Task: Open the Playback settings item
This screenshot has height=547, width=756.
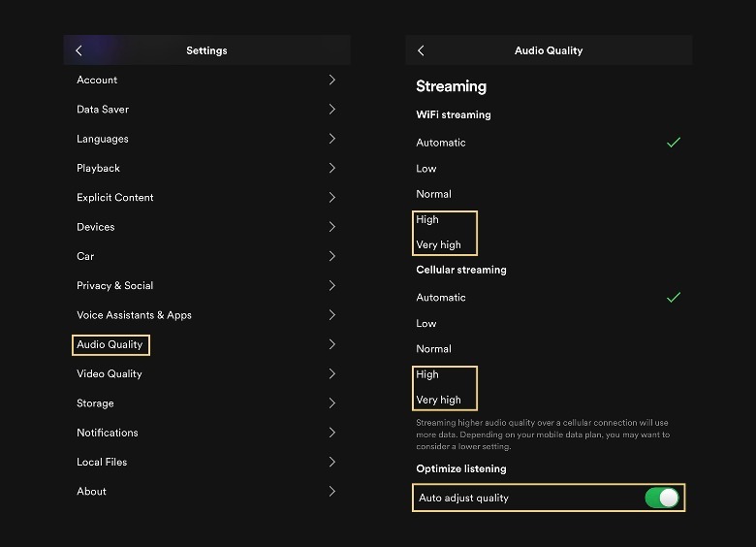Action: pos(98,168)
